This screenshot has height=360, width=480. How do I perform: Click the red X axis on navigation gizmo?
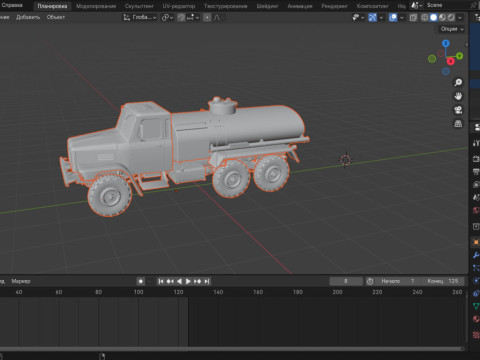coord(451,61)
